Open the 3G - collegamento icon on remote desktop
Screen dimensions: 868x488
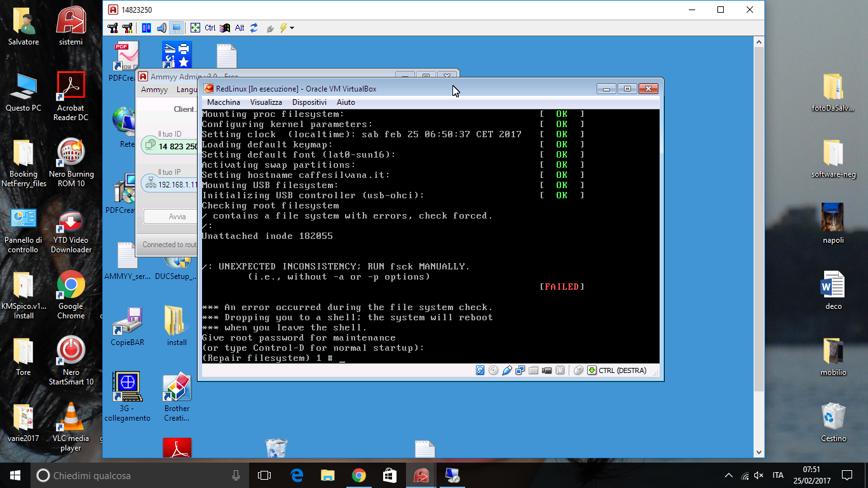pyautogui.click(x=127, y=397)
